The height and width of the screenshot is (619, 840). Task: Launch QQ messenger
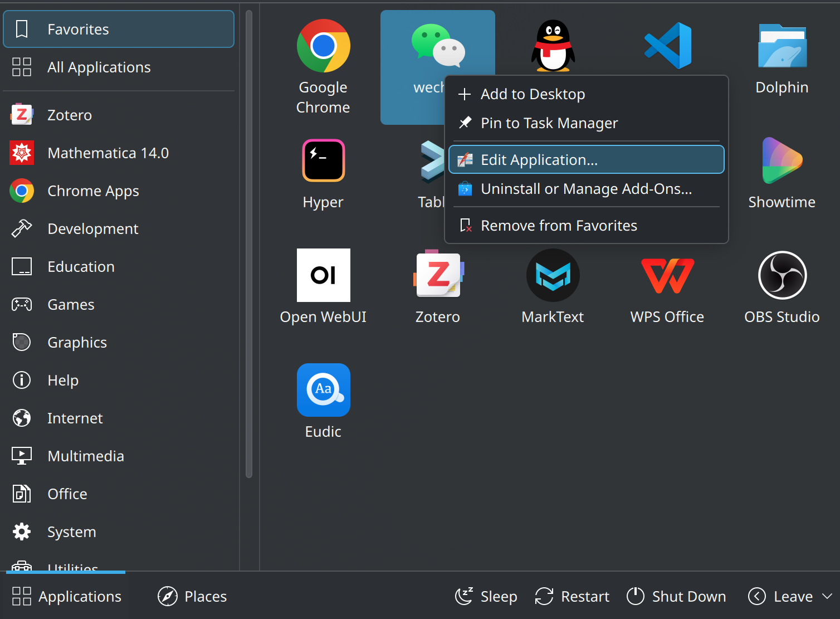pyautogui.click(x=552, y=47)
